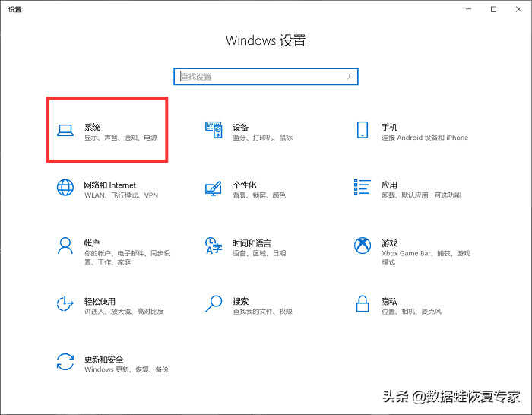Open the 系统 settings title
This screenshot has width=532, height=415.
pos(92,127)
